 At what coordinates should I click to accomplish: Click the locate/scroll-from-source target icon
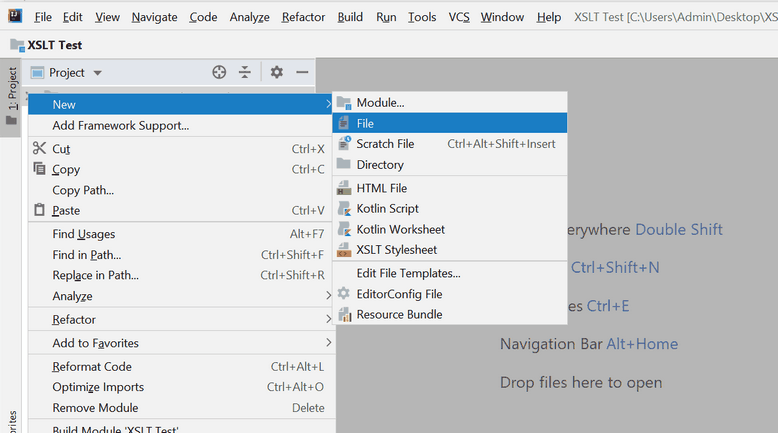219,72
